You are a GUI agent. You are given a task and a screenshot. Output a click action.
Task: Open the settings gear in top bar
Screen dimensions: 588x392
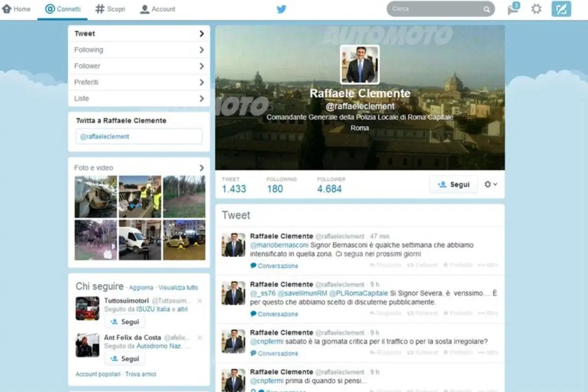coord(537,9)
